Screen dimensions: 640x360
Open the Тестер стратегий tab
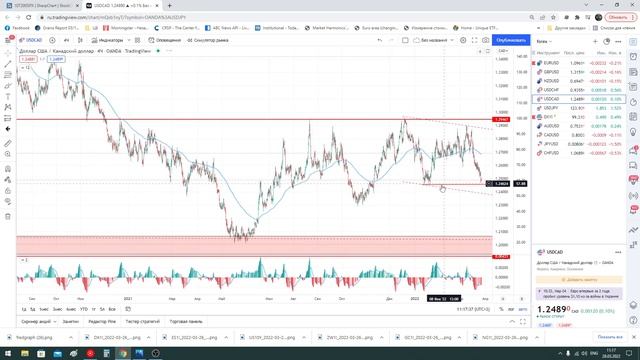[142, 322]
